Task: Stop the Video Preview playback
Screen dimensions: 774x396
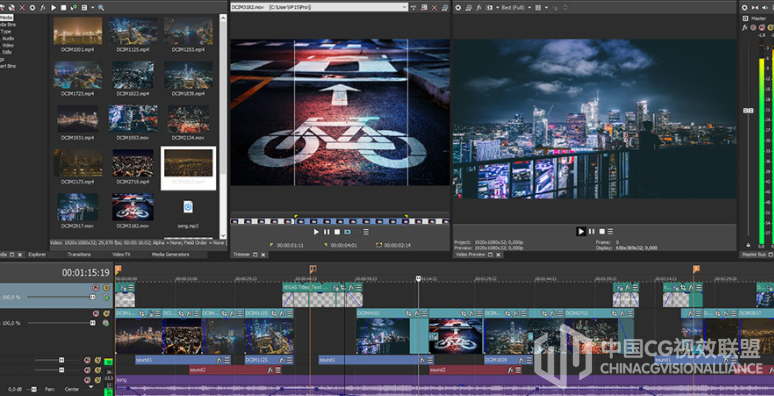Action: pyautogui.click(x=602, y=231)
